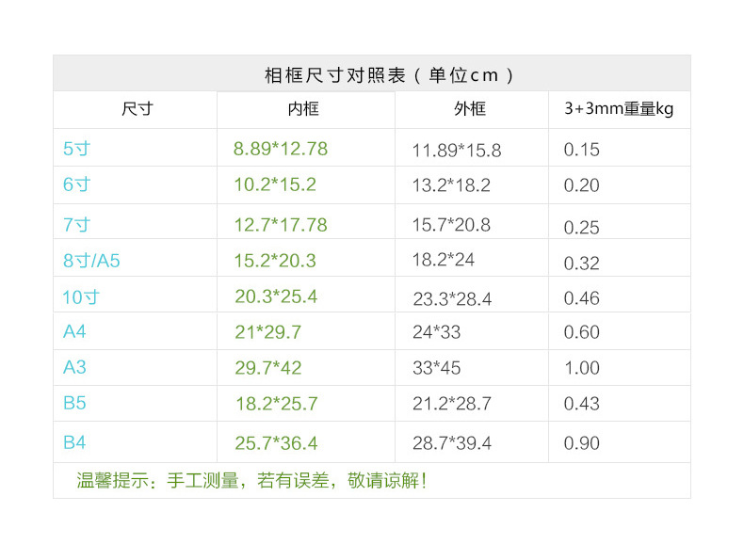
Task: Select inner frame value 12.7*17.78
Action: click(281, 224)
